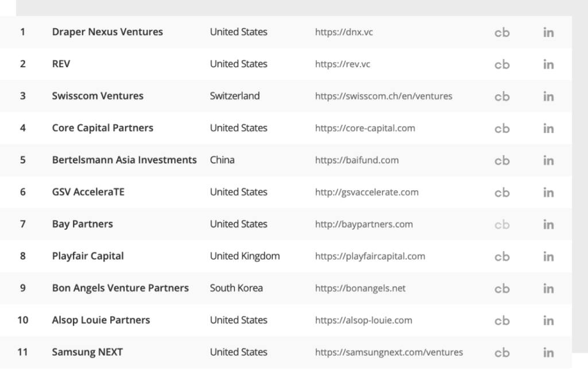This screenshot has width=588, height=369.
Task: Open LinkedIn icon for Playfair Capital
Action: click(548, 256)
